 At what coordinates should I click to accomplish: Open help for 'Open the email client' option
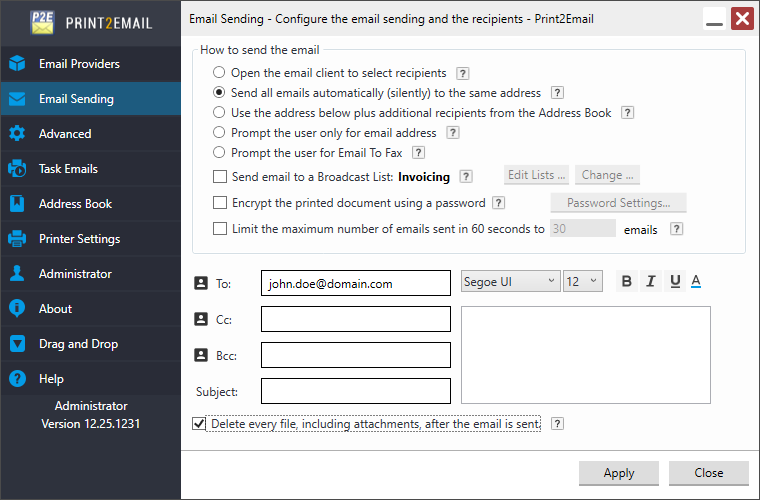(x=463, y=73)
